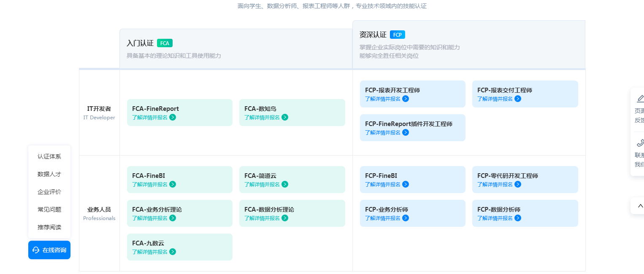The image size is (644, 274).
Task: Click the FCP-报表交付工程师 card title
Action: 505,90
